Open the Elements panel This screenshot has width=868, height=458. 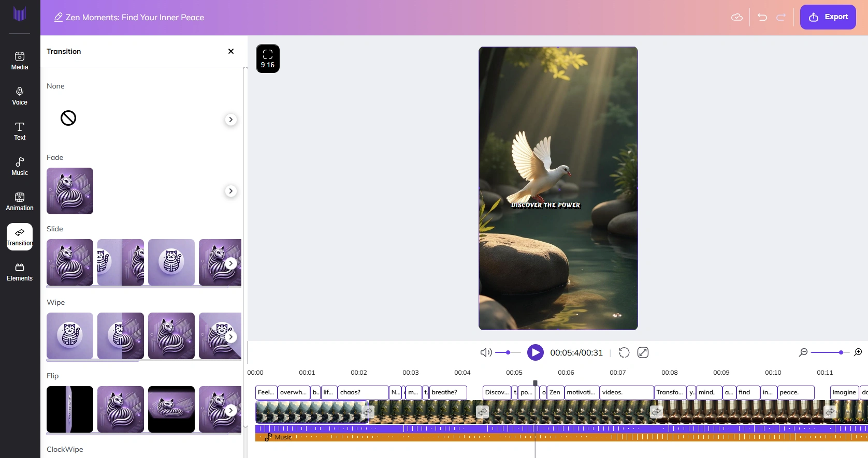pyautogui.click(x=20, y=272)
